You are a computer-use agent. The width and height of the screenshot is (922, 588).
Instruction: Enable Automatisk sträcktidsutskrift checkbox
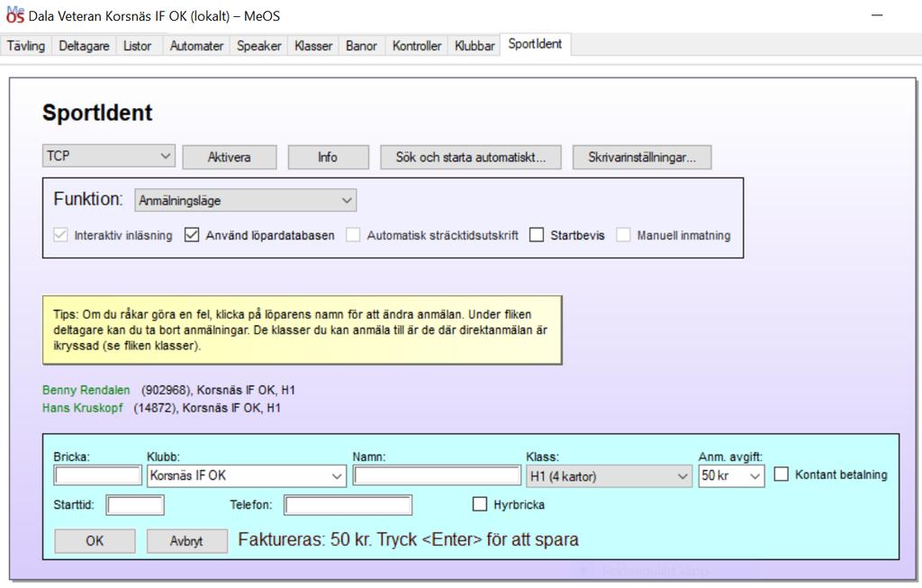[353, 235]
